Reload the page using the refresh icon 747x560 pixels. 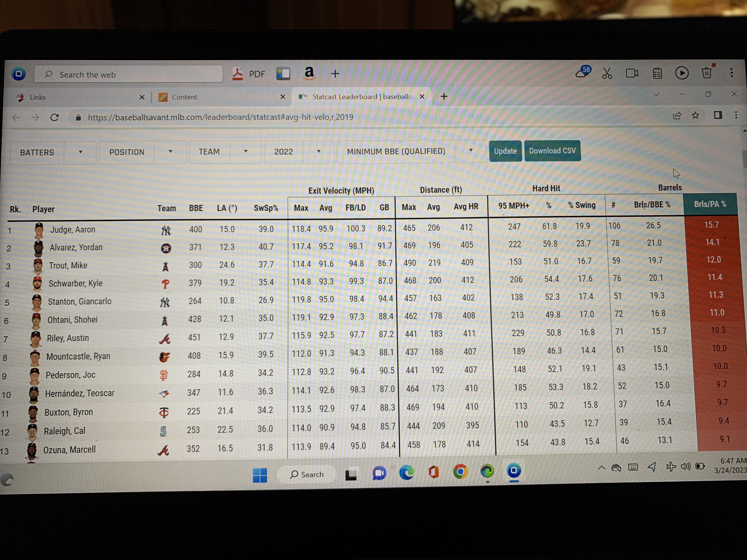(55, 117)
